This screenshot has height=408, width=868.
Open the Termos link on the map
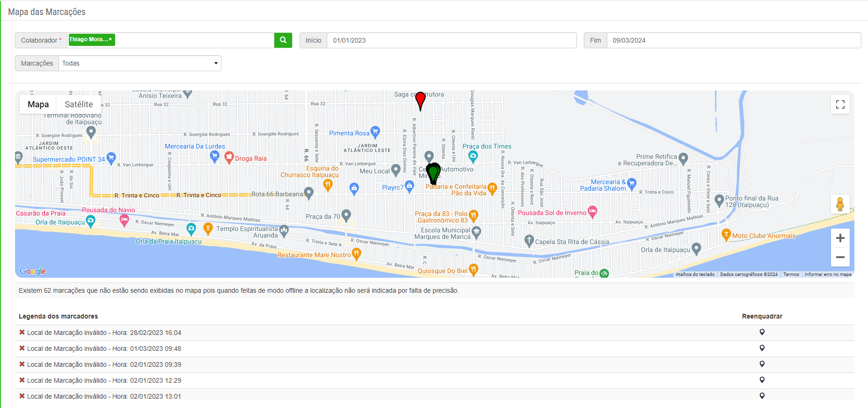point(791,274)
